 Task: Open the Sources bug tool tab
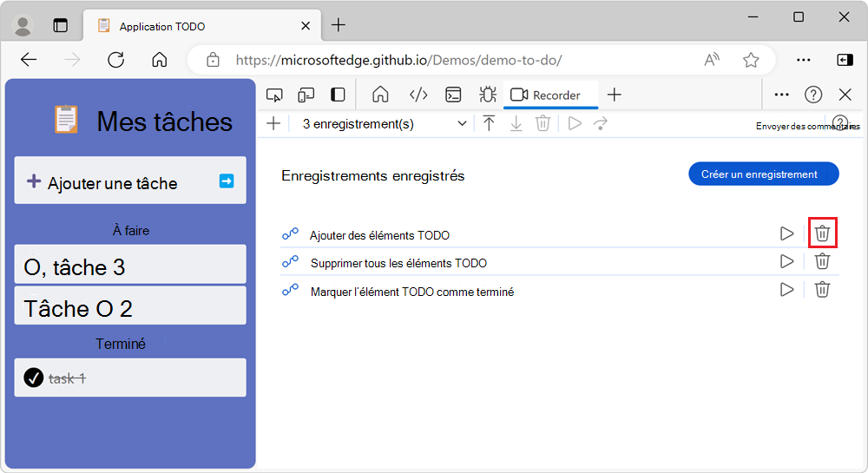coord(488,95)
